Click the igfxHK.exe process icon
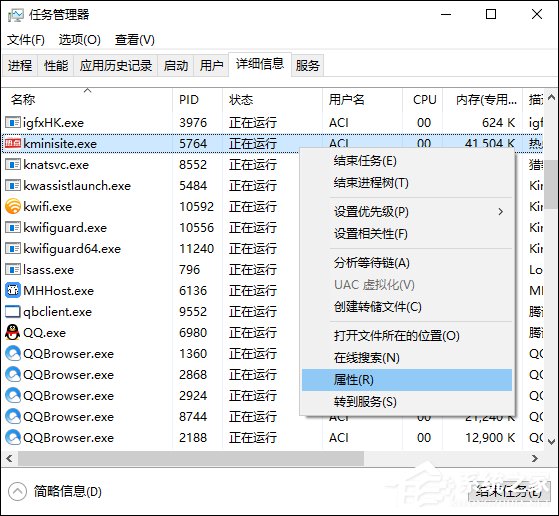This screenshot has width=559, height=516. point(13,123)
